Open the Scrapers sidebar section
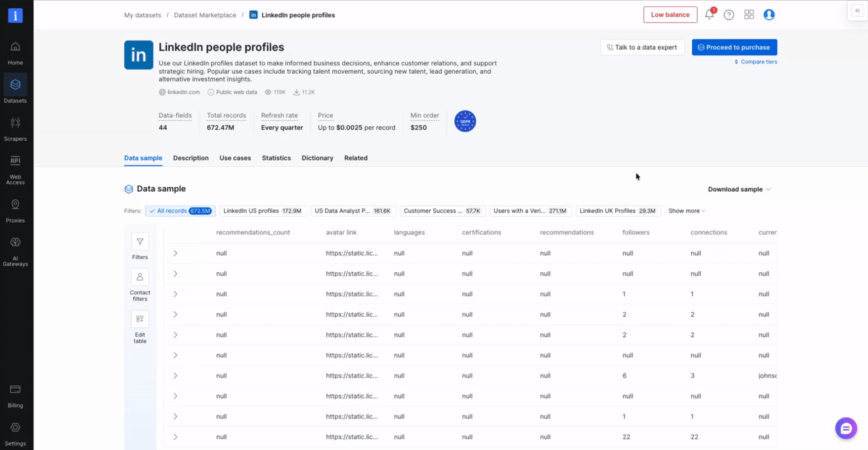868x450 pixels. point(15,128)
